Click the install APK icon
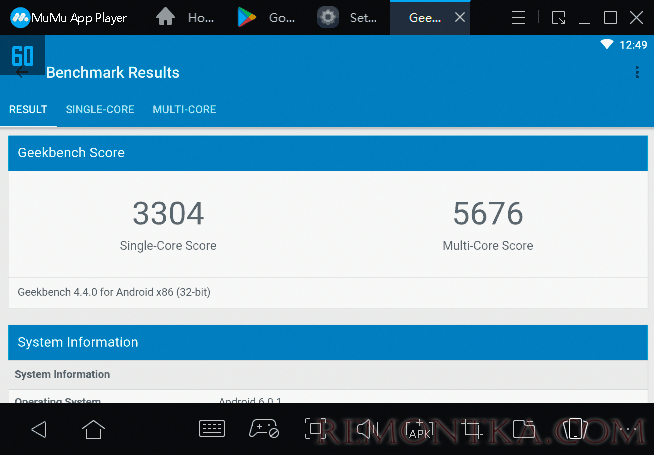 point(420,430)
